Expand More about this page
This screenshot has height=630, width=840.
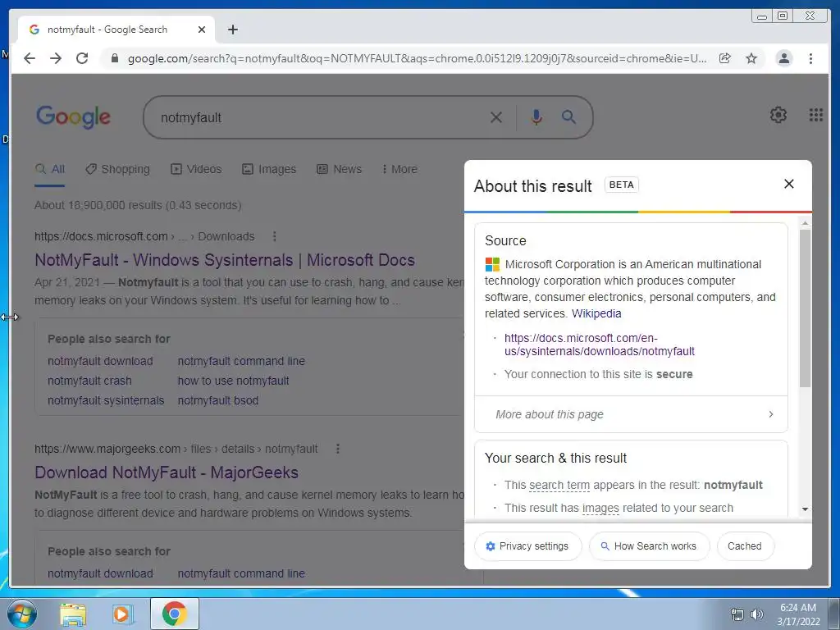[631, 414]
